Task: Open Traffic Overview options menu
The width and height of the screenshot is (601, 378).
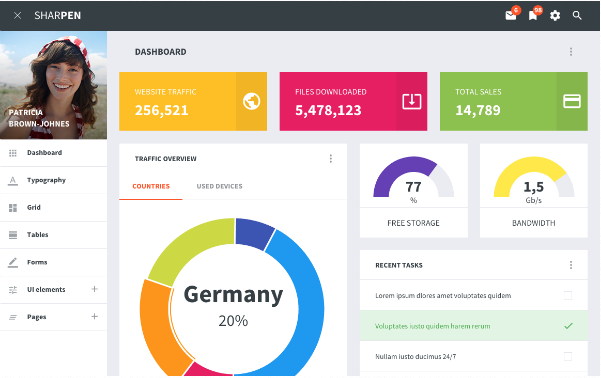Action: click(x=330, y=159)
